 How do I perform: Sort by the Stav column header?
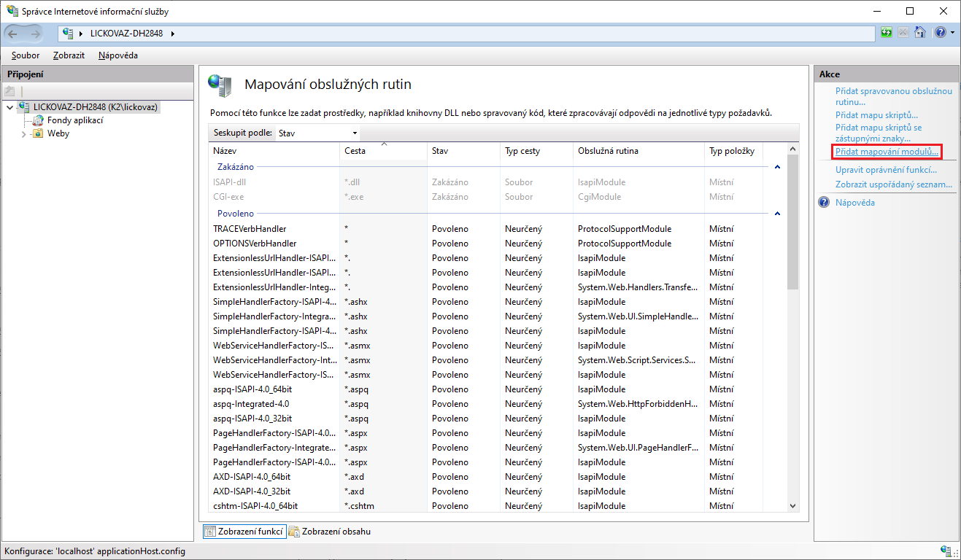pos(463,151)
